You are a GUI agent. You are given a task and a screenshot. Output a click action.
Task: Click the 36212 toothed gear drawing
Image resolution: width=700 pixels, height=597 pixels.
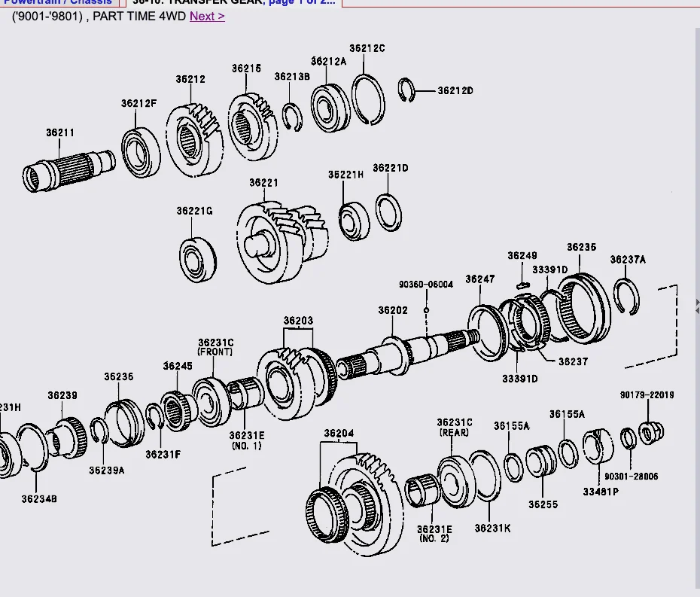tap(195, 139)
